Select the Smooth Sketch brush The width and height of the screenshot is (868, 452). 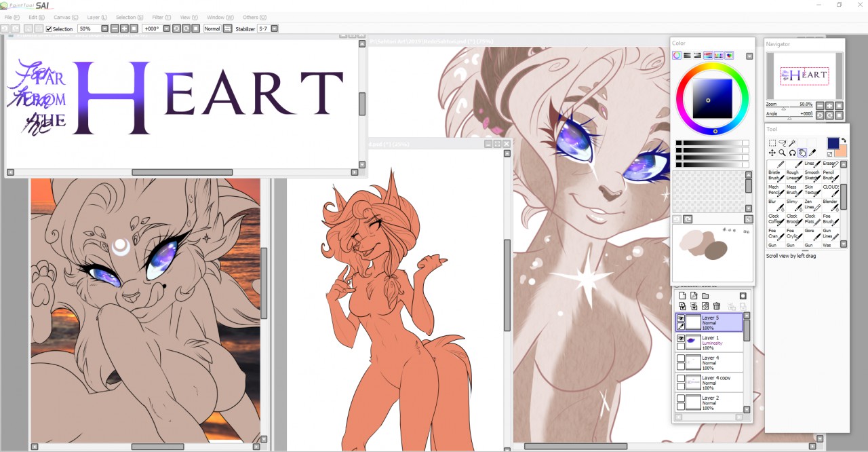[812, 175]
